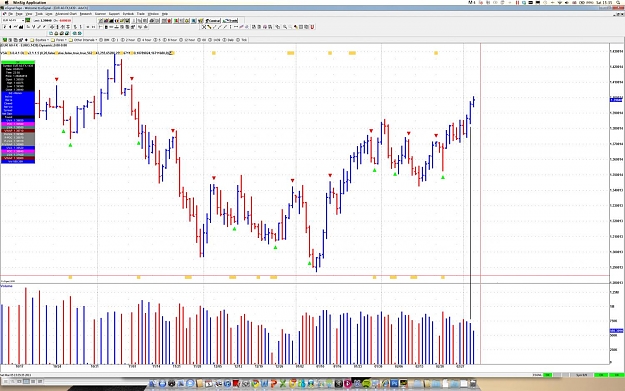Select the magnifier zoom tool
The image size is (625, 391).
285,27
